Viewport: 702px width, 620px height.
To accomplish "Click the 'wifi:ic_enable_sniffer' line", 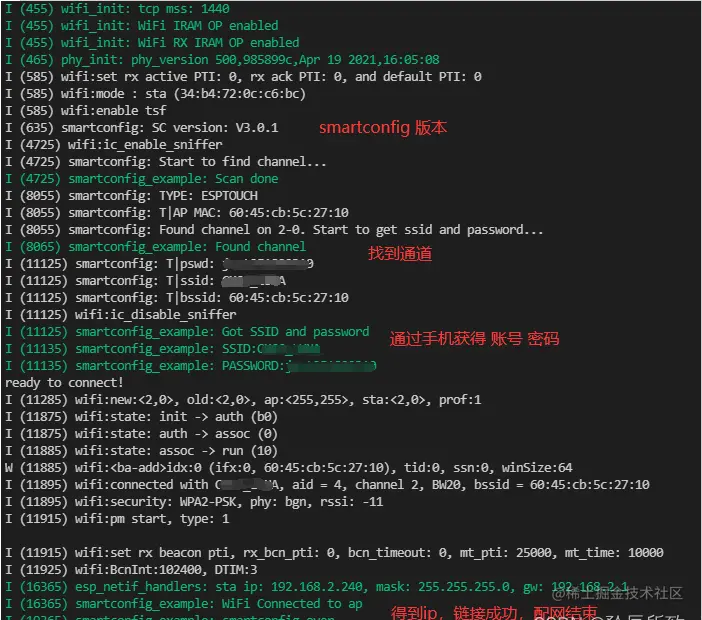I will (x=114, y=145).
